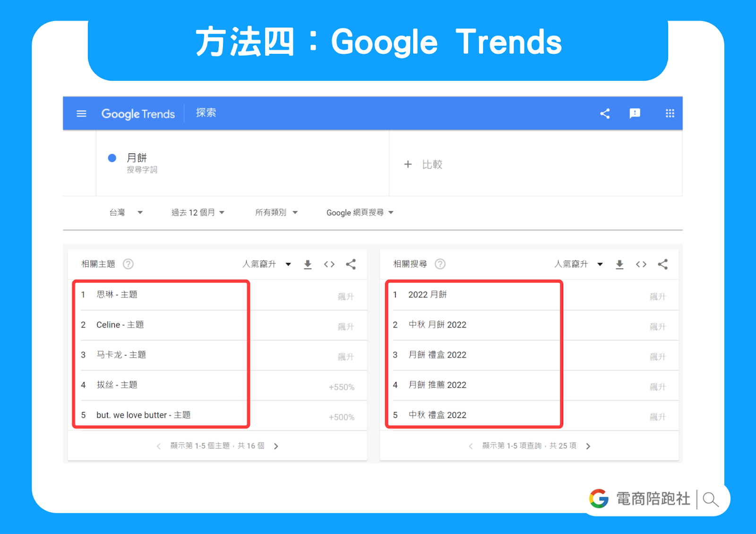Open 人氣竄升 dropdown in 相關主題 panel

266,264
